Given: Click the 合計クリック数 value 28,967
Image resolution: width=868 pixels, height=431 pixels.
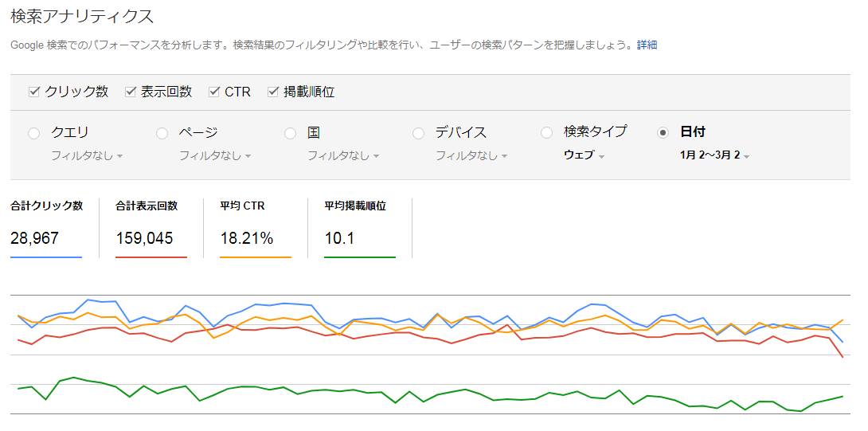Looking at the screenshot, I should pos(35,237).
